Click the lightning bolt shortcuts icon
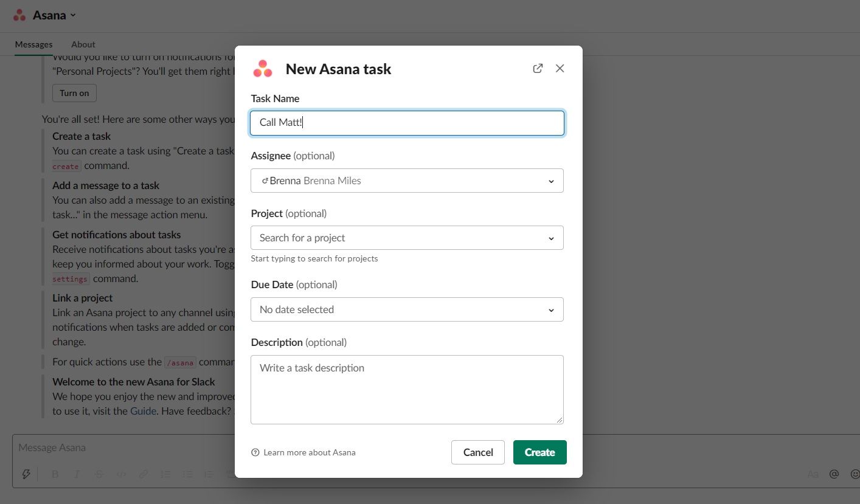The image size is (860, 504). tap(26, 474)
